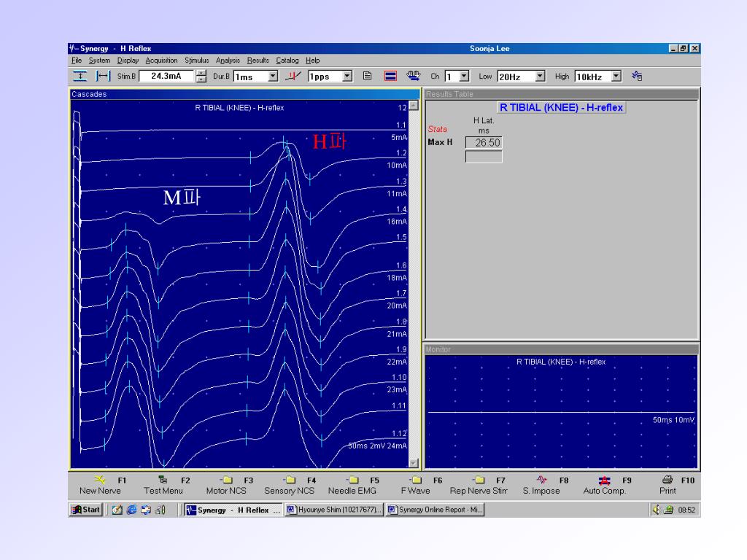
Task: Decrease Stim.B intensity with down spinner arrow
Action: click(x=201, y=79)
